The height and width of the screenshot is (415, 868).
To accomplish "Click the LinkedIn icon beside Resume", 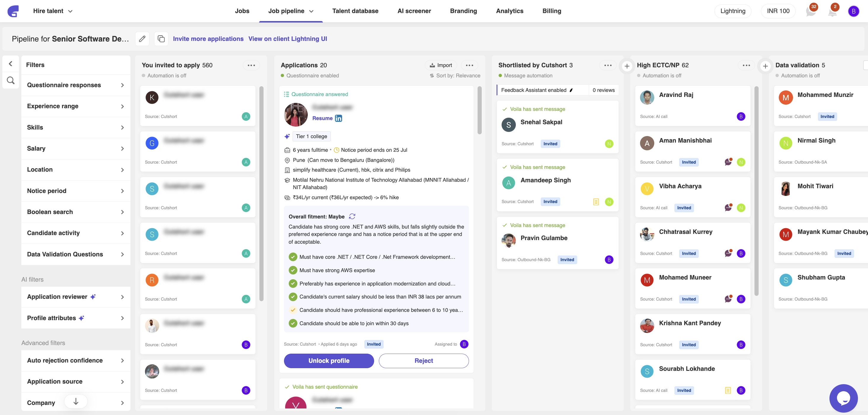I will (x=338, y=118).
